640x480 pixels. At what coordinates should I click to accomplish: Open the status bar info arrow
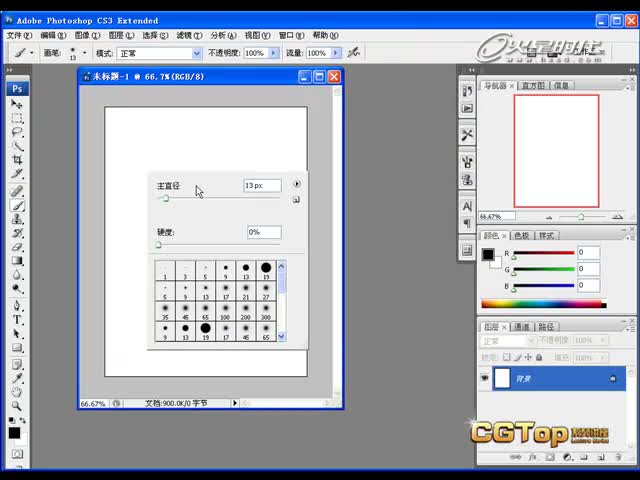(235, 403)
